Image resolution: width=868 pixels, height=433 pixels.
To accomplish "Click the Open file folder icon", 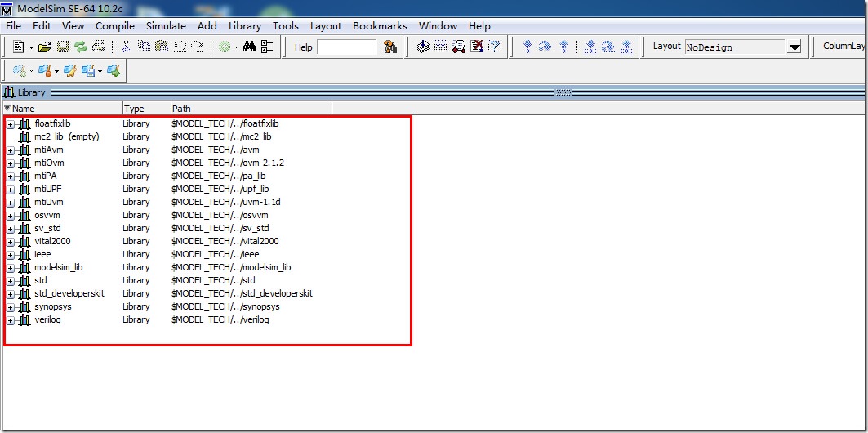I will [x=45, y=47].
